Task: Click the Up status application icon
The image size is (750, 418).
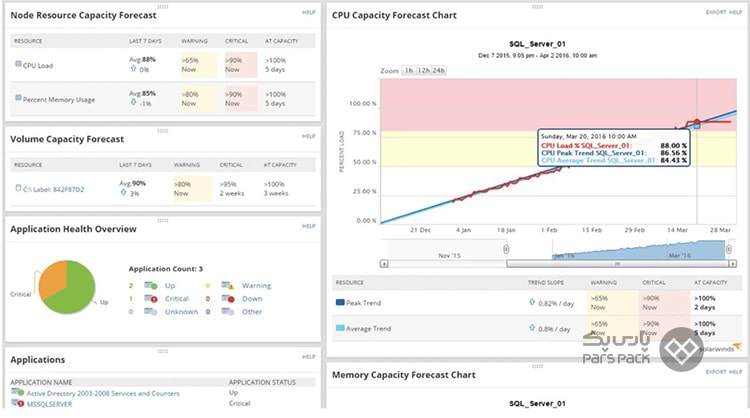Action: pyautogui.click(x=151, y=286)
